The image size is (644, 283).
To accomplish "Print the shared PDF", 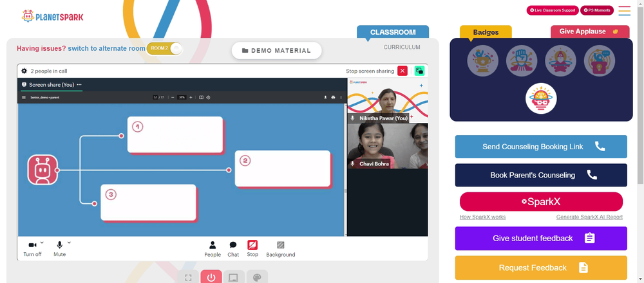I will pyautogui.click(x=333, y=97).
